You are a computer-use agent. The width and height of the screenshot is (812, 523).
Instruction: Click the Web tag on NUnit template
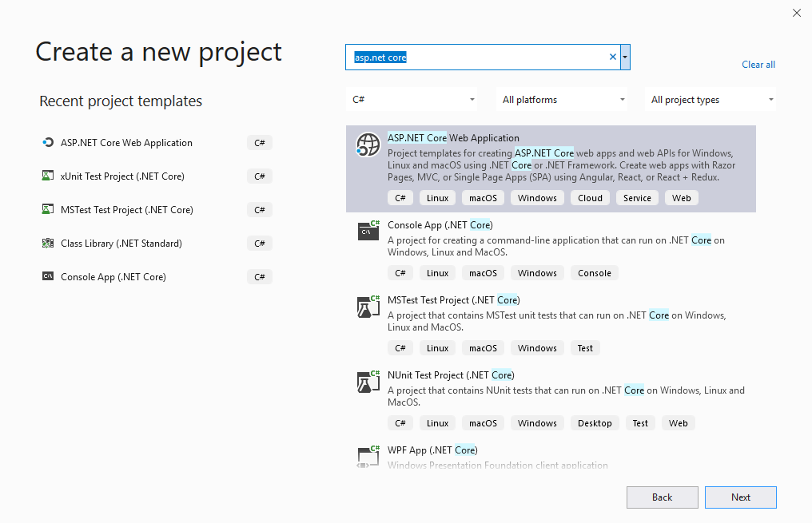pos(678,423)
